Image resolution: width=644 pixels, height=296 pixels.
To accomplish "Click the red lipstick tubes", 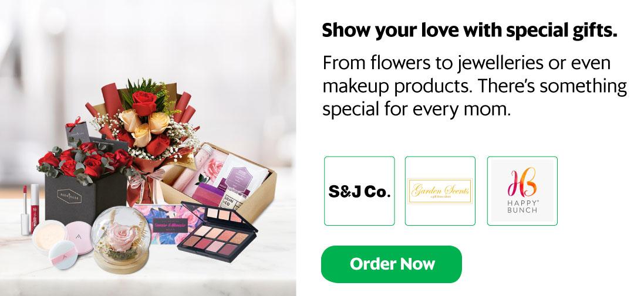I will 31,209.
